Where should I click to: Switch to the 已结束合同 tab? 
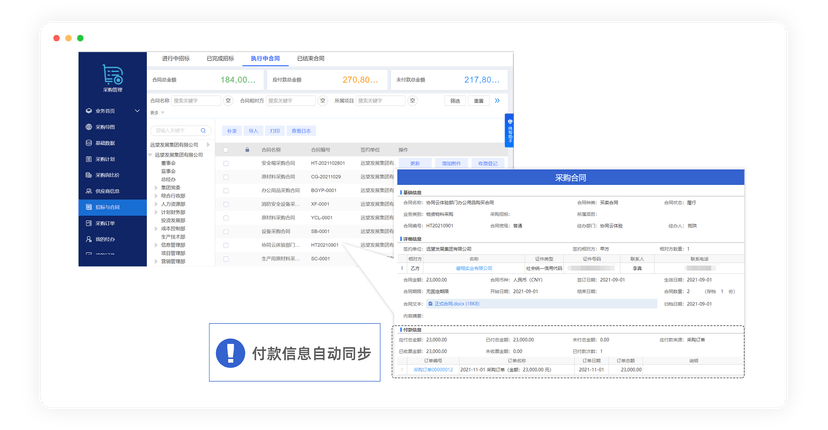point(311,59)
